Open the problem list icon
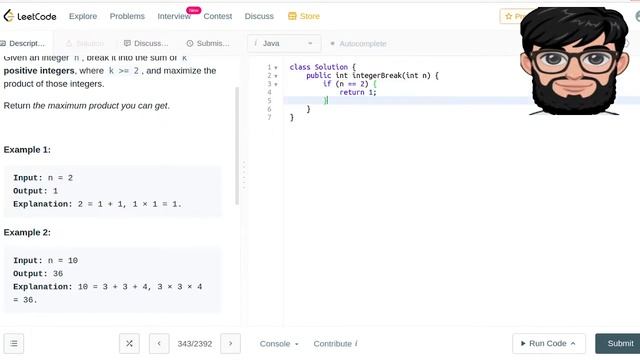This screenshot has height=360, width=640. [14, 343]
